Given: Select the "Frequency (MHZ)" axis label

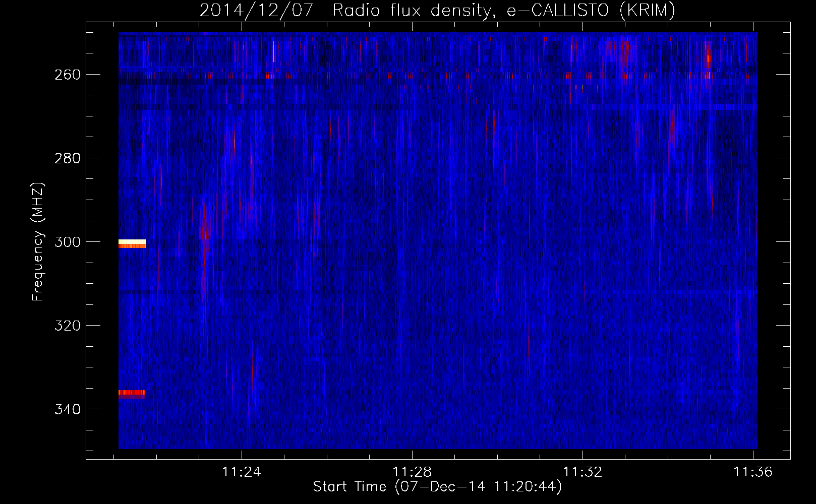Looking at the screenshot, I should click(38, 241).
